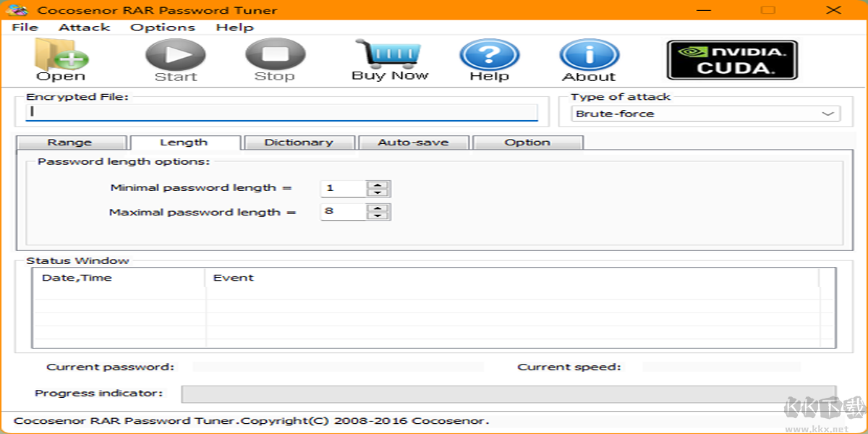868x434 pixels.
Task: Click the About info icon
Action: 590,54
